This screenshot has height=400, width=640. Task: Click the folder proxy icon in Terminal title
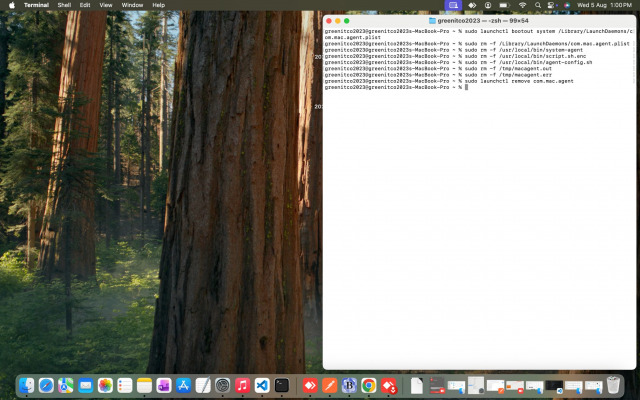click(432, 20)
